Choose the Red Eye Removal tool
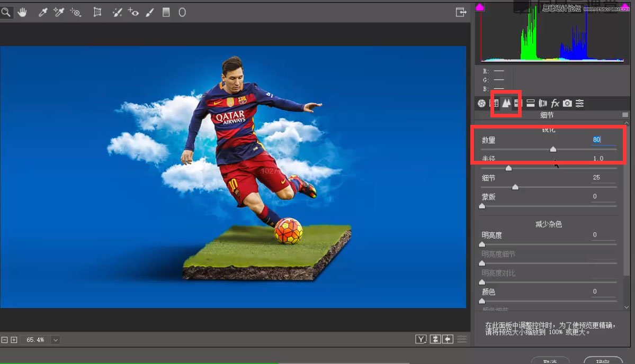635x364 pixels. pyautogui.click(x=133, y=12)
